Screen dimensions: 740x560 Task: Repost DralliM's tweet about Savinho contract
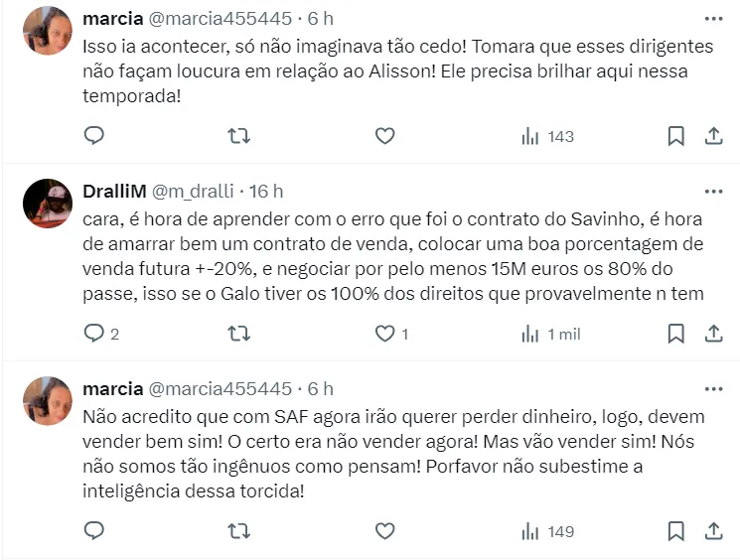coord(239,334)
